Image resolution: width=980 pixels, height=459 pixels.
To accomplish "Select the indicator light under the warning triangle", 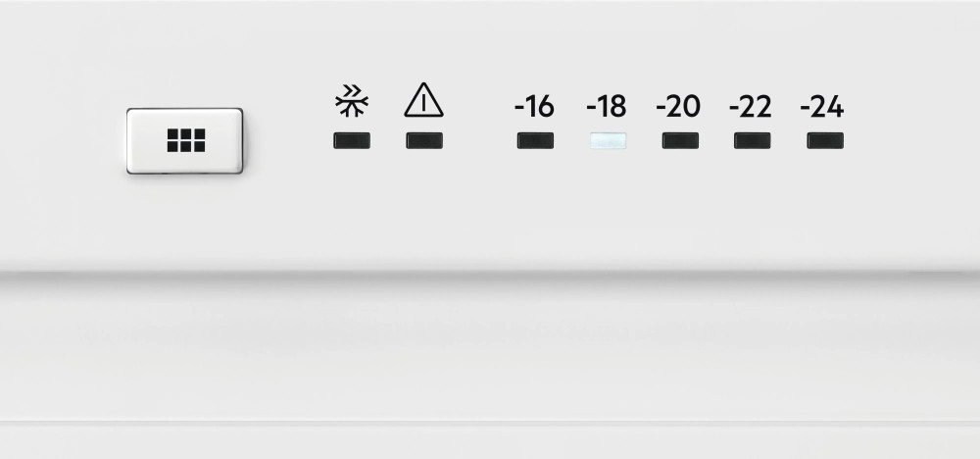I will [x=424, y=140].
